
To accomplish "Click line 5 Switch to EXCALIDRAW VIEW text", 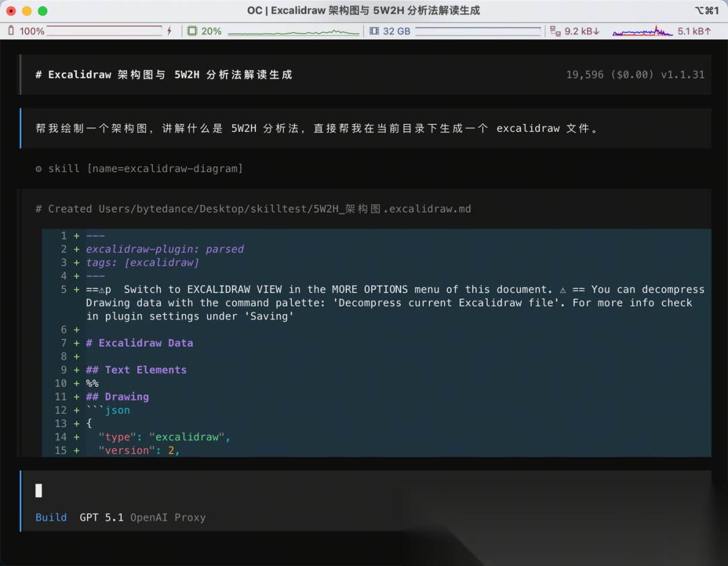I will [x=395, y=303].
